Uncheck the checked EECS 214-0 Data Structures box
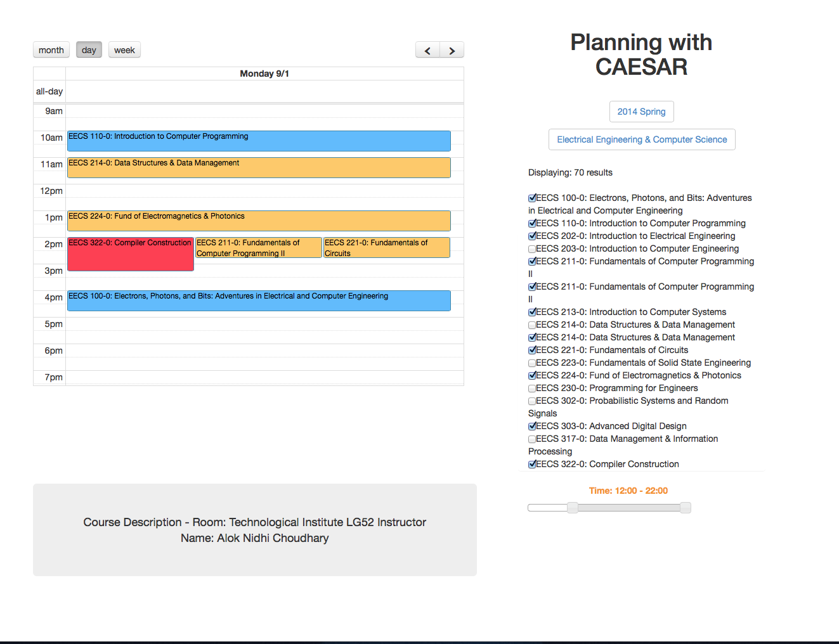Screen dimensions: 839x644 [x=532, y=337]
